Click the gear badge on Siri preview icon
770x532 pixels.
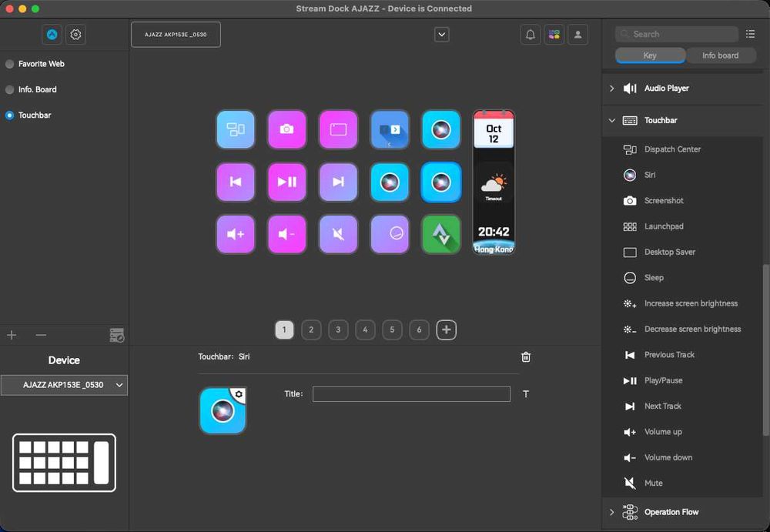pyautogui.click(x=239, y=394)
